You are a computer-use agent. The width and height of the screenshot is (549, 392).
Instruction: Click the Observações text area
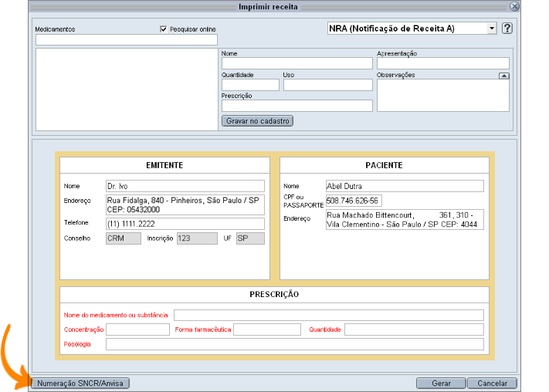point(443,95)
